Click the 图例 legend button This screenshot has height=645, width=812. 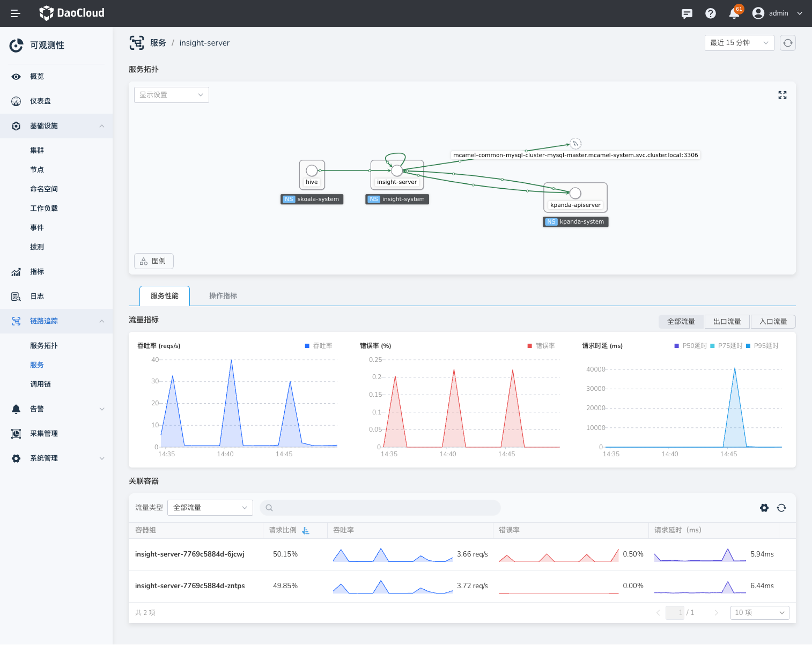coord(153,261)
